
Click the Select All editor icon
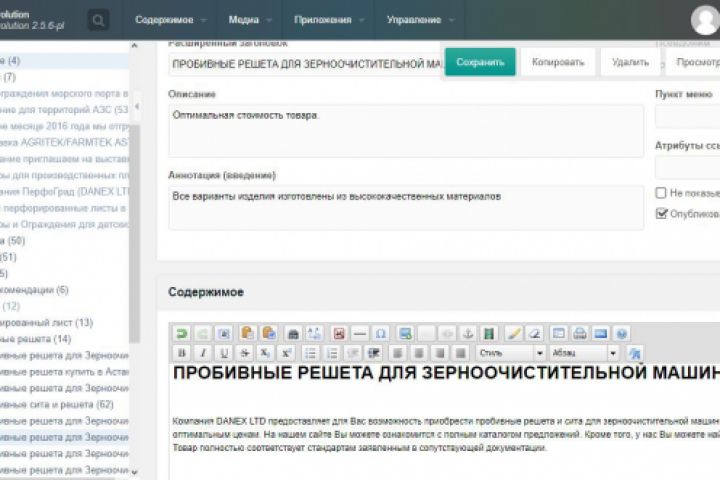click(224, 333)
